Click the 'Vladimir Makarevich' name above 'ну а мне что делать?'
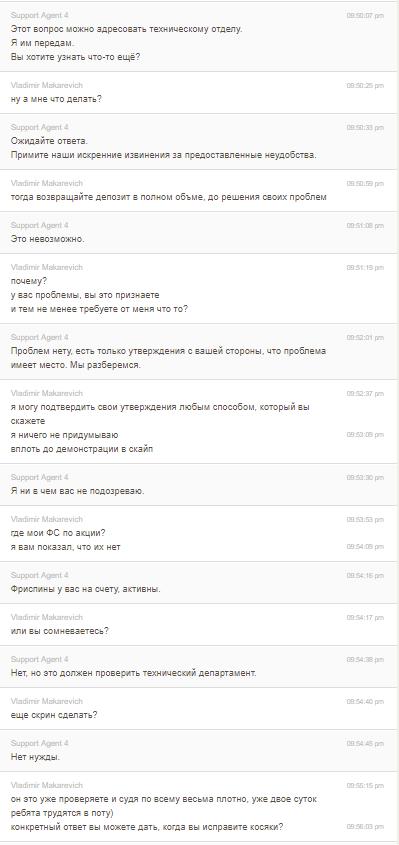 tap(47, 86)
